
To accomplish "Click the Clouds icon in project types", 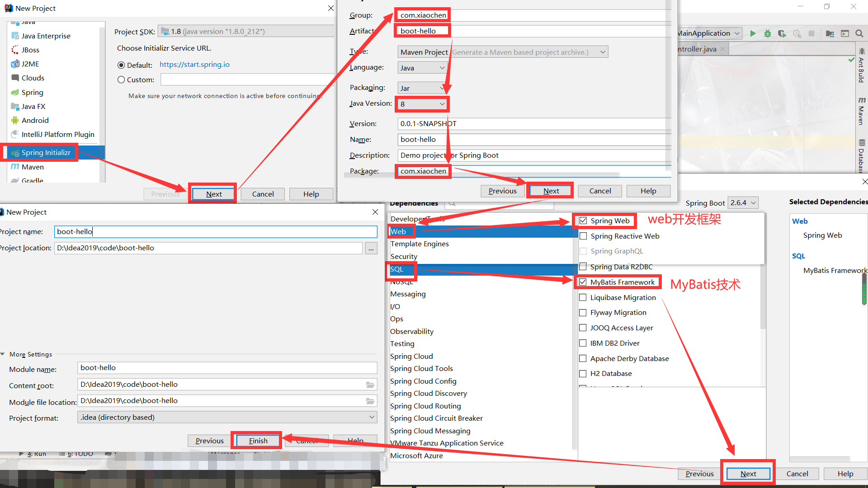I will (x=15, y=78).
